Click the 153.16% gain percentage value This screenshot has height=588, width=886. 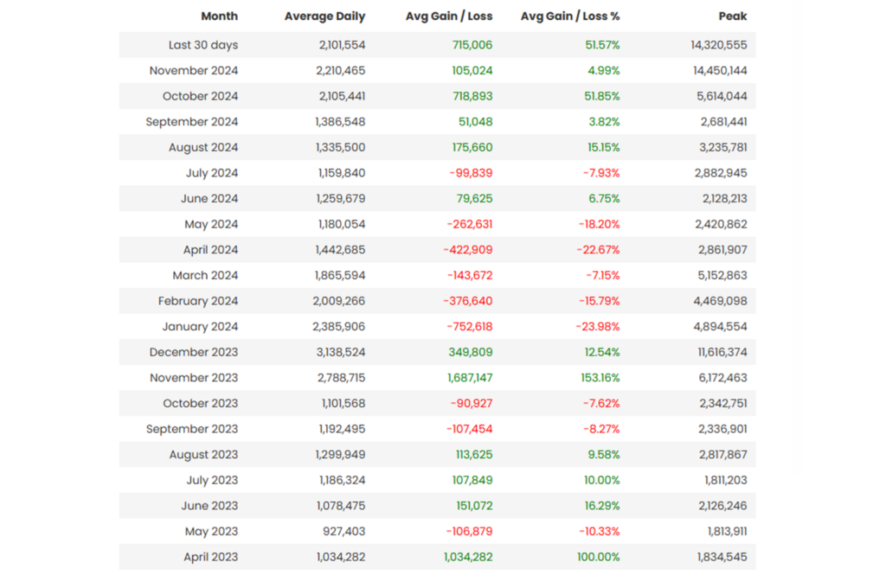tap(597, 378)
